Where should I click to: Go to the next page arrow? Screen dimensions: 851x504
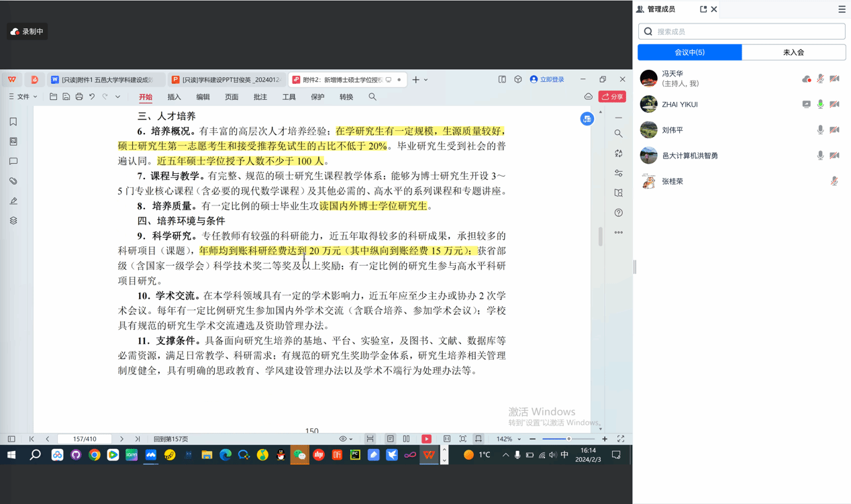[121, 439]
